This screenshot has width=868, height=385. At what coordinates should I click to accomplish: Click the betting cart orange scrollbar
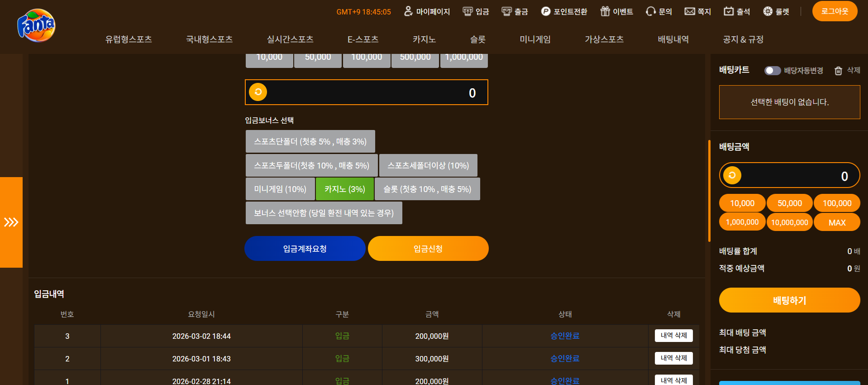coord(709,191)
